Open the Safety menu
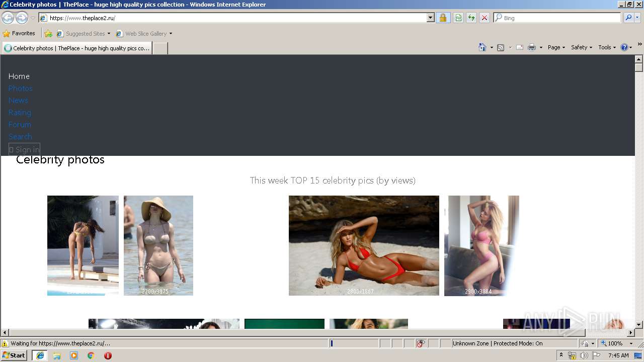 pyautogui.click(x=581, y=47)
